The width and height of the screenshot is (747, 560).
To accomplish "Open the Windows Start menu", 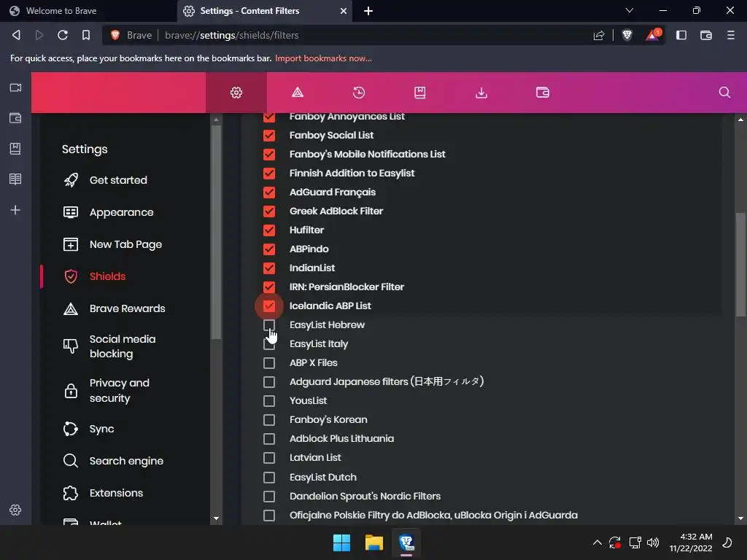I will (341, 542).
